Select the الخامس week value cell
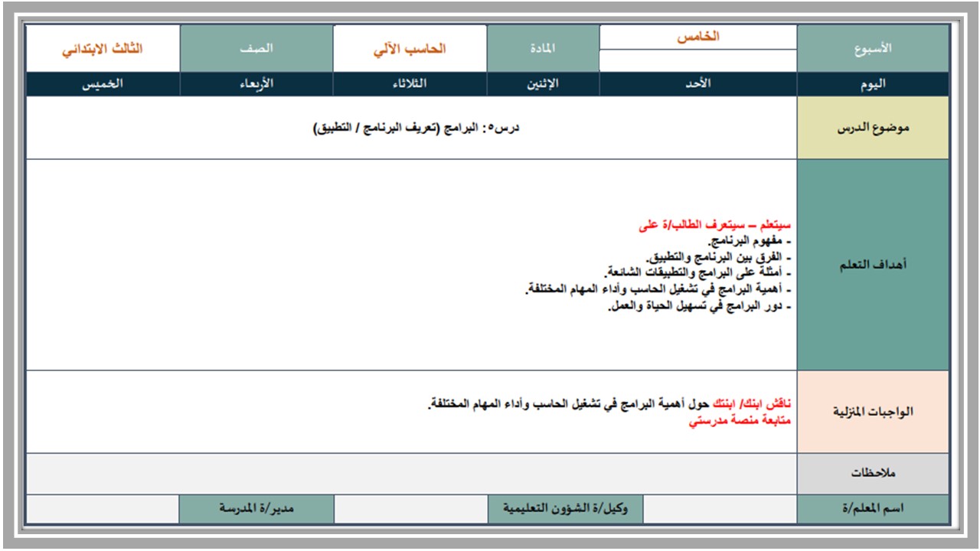 [698, 37]
